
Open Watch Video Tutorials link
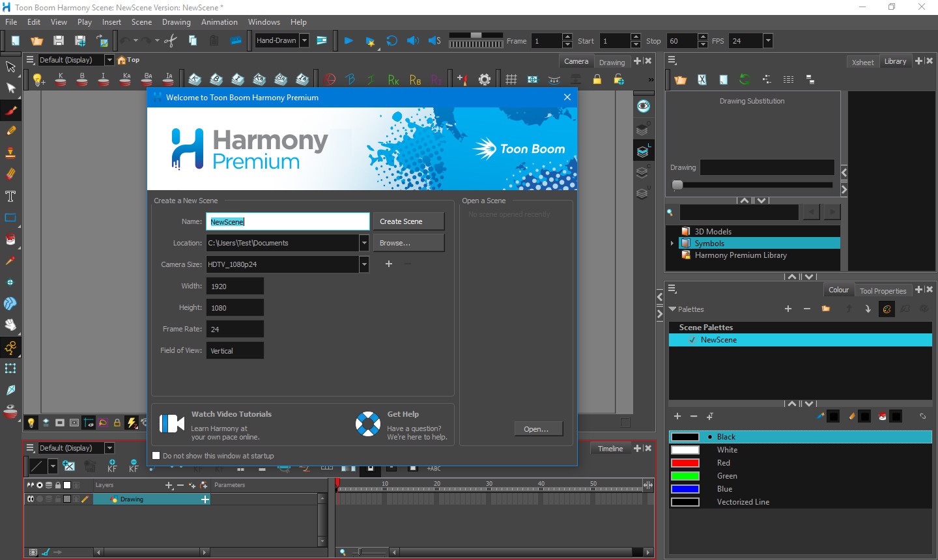[x=231, y=414]
